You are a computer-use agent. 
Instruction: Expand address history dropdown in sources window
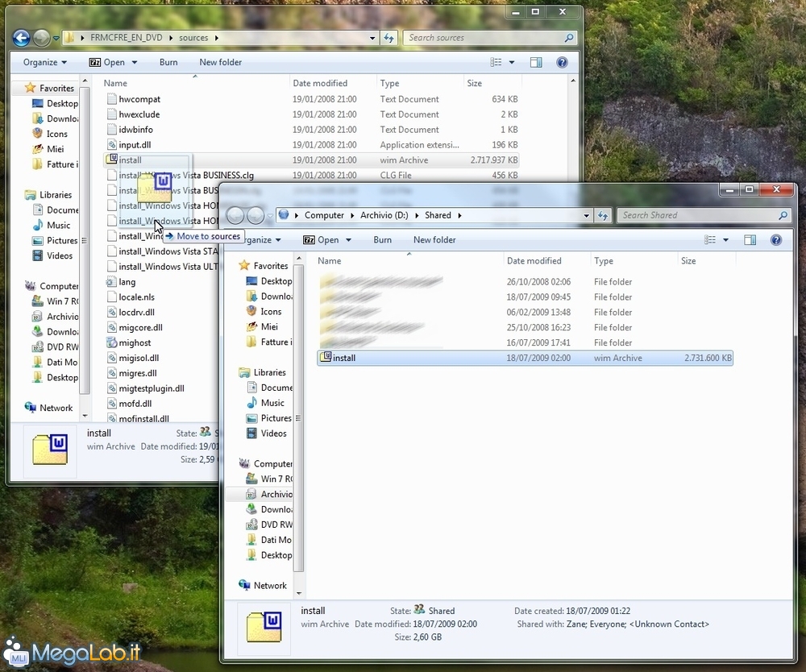pos(372,38)
